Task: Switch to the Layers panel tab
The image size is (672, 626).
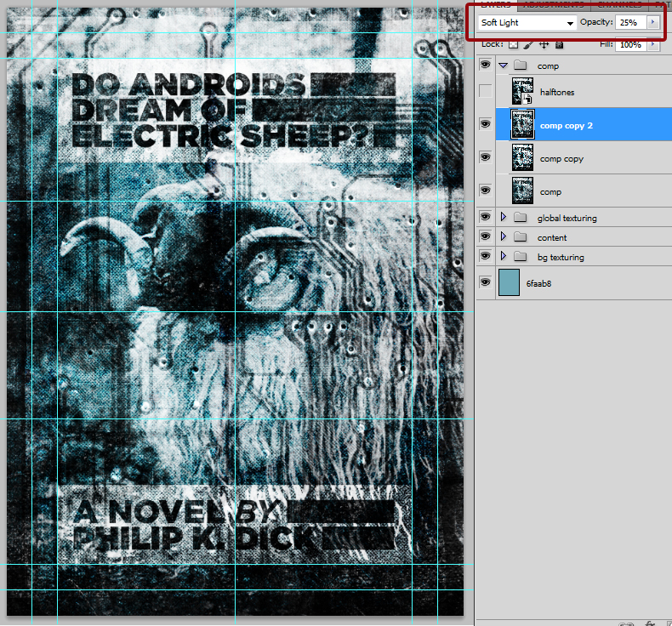Action: tap(495, 5)
